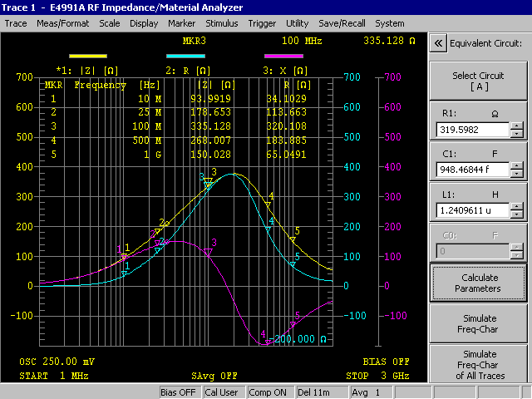Click the Select Circuit [A] button

478,81
